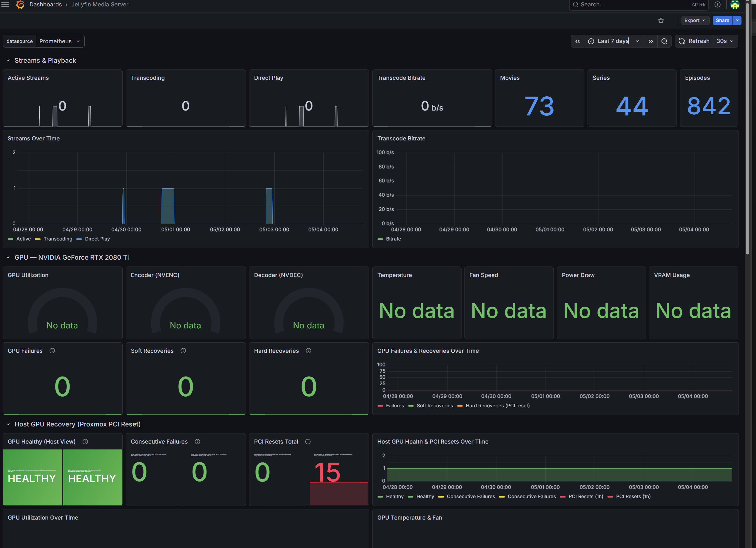Screen dimensions: 756x548
Task: Go to Dashboards breadcrumb
Action: 46,4
